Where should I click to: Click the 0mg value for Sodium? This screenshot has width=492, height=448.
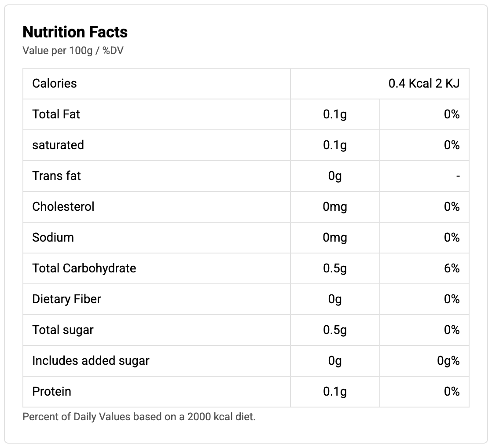335,238
